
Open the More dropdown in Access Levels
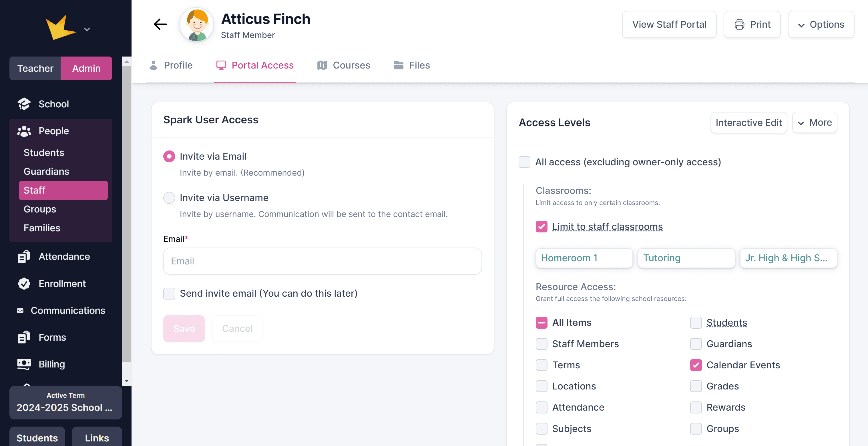click(815, 122)
